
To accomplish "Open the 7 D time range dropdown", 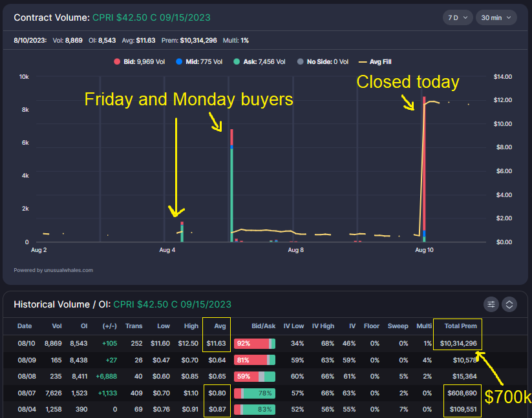I will [458, 17].
